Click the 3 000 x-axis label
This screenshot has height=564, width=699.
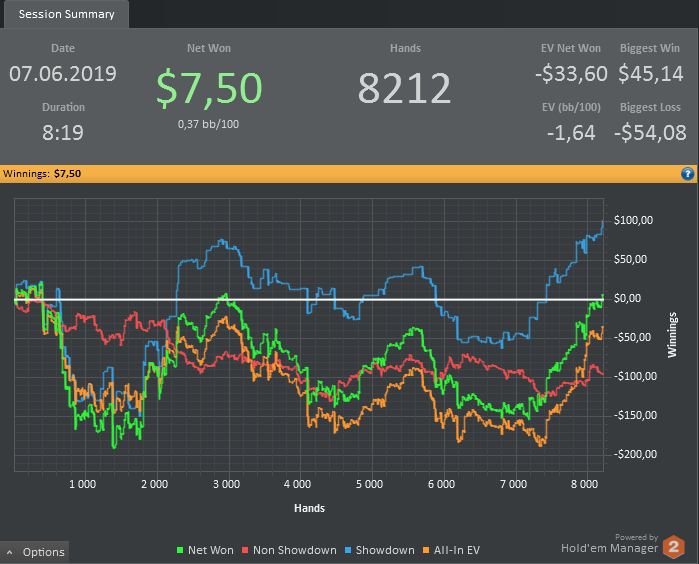[226, 484]
